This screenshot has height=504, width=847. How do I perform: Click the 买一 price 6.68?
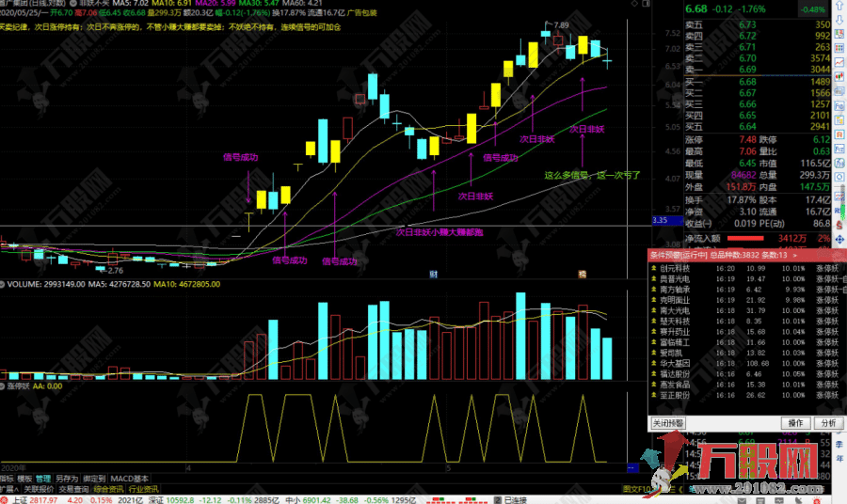[747, 82]
